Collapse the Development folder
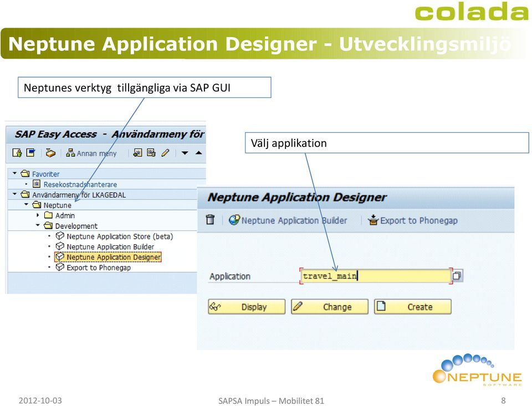The height and width of the screenshot is (406, 532). pos(38,225)
